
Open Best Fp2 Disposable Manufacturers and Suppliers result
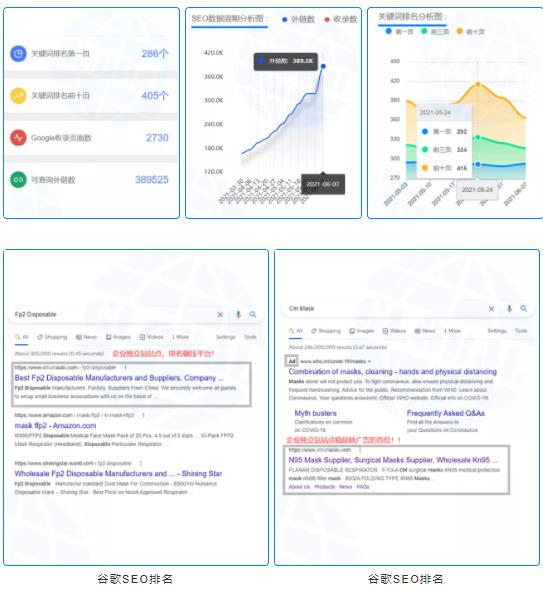pos(119,378)
